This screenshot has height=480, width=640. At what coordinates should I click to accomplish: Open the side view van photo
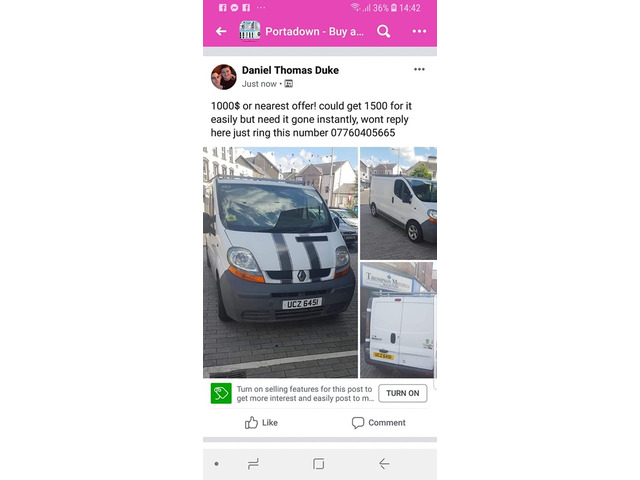pyautogui.click(x=398, y=203)
